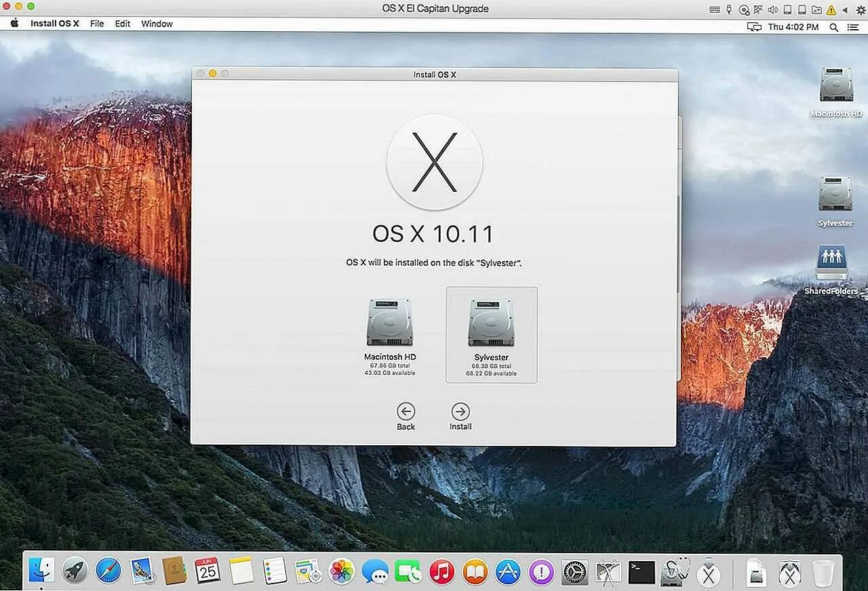Open the Window menu
Image resolution: width=868 pixels, height=591 pixels.
click(157, 24)
